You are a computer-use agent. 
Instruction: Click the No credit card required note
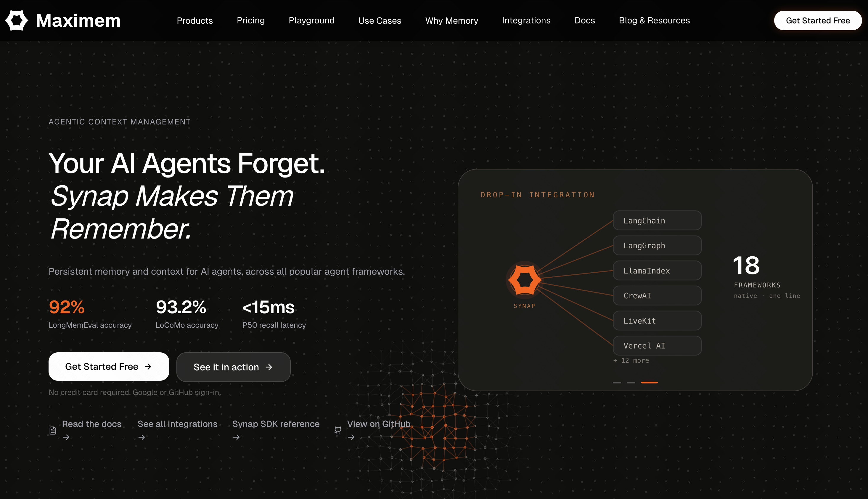click(135, 392)
